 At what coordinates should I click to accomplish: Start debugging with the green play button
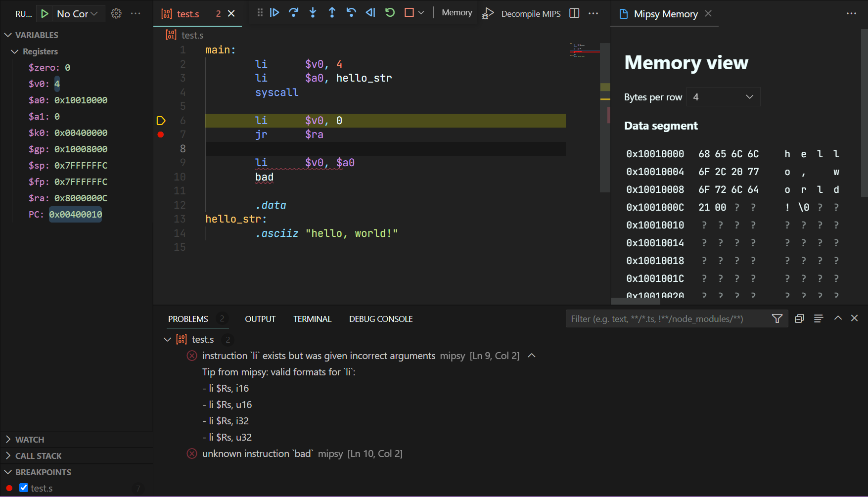click(45, 14)
